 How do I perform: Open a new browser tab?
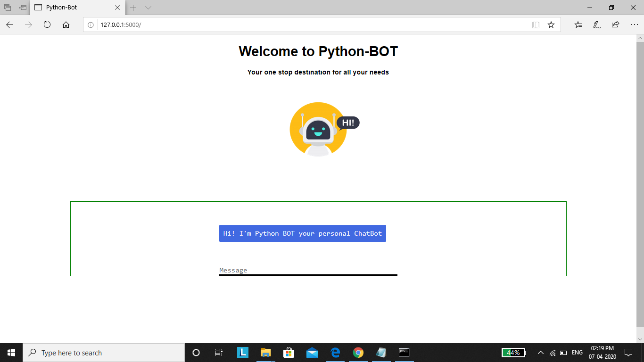(x=133, y=8)
